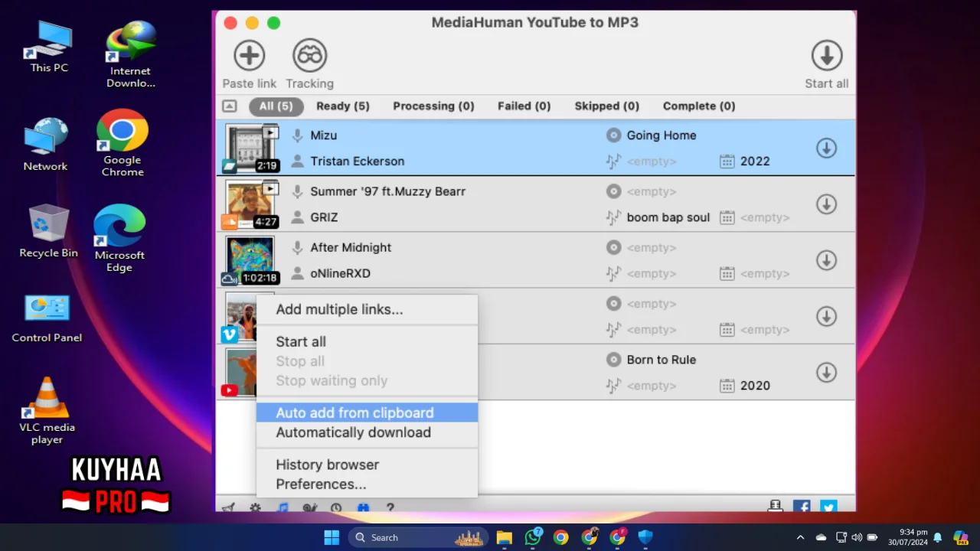
Task: Open WhatsApp from the taskbar
Action: 533,537
